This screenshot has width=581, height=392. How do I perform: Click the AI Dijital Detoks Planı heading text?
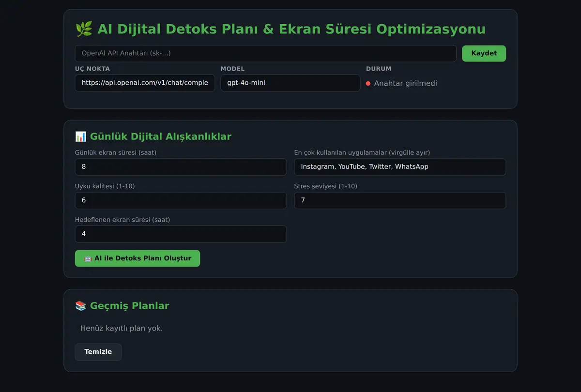[x=291, y=29]
